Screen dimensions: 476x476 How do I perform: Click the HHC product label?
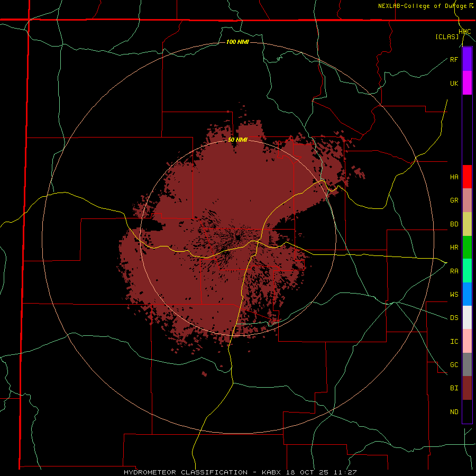pyautogui.click(x=465, y=32)
